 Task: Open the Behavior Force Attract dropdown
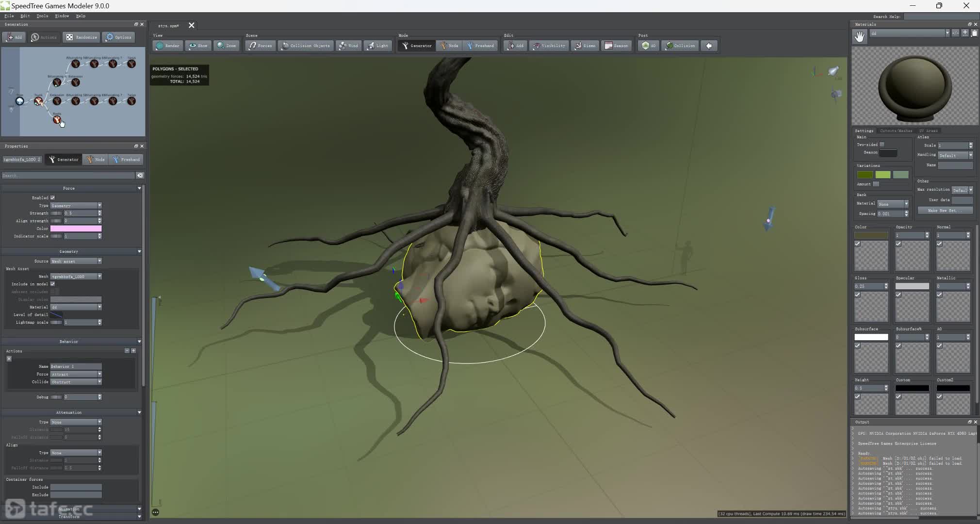[x=76, y=375]
